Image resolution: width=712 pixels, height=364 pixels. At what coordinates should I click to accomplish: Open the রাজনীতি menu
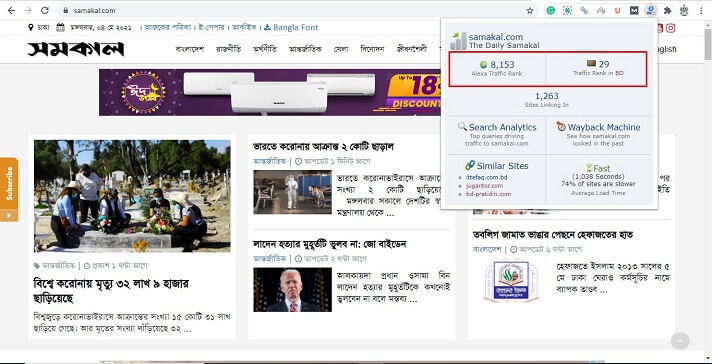click(x=228, y=49)
